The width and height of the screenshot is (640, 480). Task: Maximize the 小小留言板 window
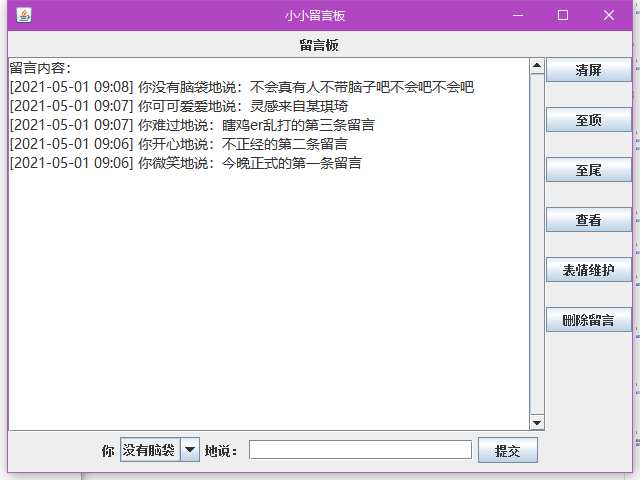563,15
